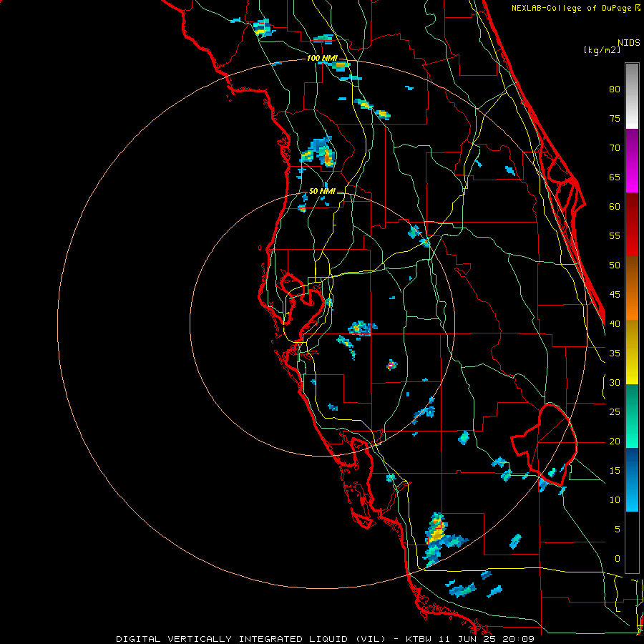Click the 70 value on the scale
The width and height of the screenshot is (644, 644).
(x=615, y=148)
